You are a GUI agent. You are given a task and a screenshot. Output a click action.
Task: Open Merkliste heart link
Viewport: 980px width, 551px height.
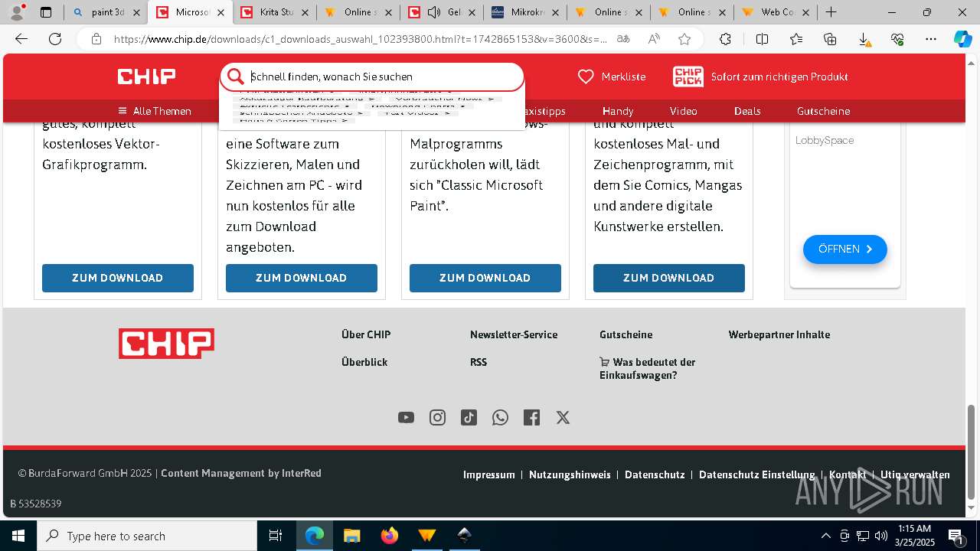(611, 77)
